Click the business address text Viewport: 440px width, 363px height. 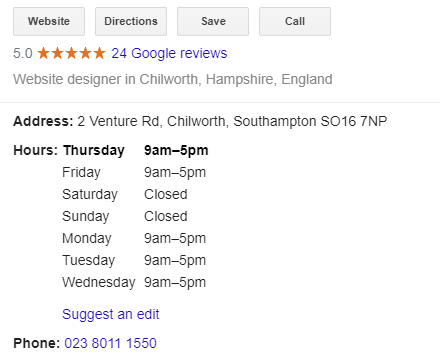[x=232, y=121]
